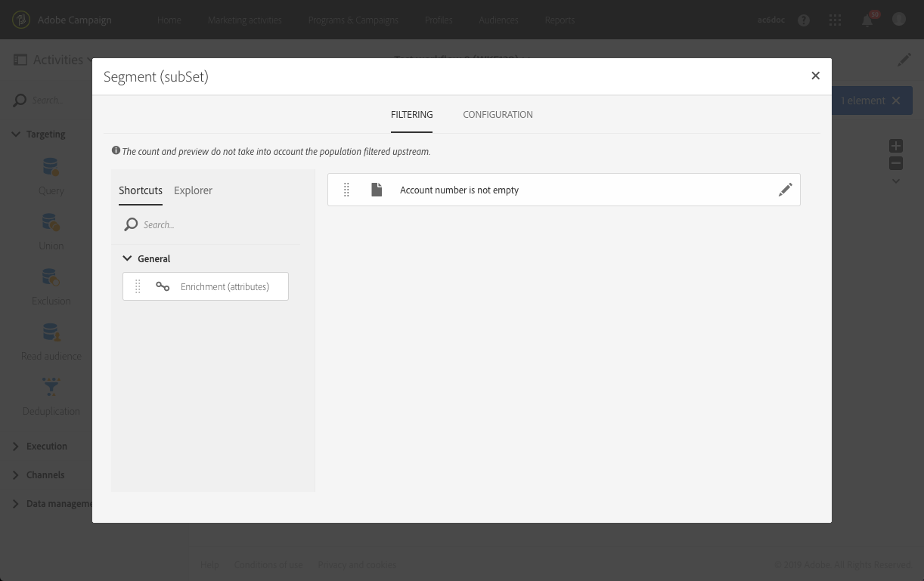Viewport: 924px width, 581px height.
Task: Expand the Channels activities group
Action: click(16, 475)
